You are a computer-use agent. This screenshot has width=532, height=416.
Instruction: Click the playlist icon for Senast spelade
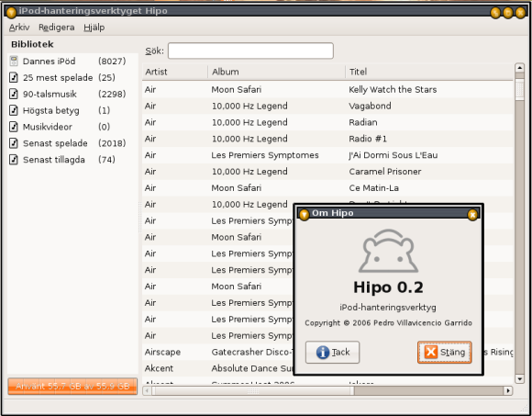[14, 143]
